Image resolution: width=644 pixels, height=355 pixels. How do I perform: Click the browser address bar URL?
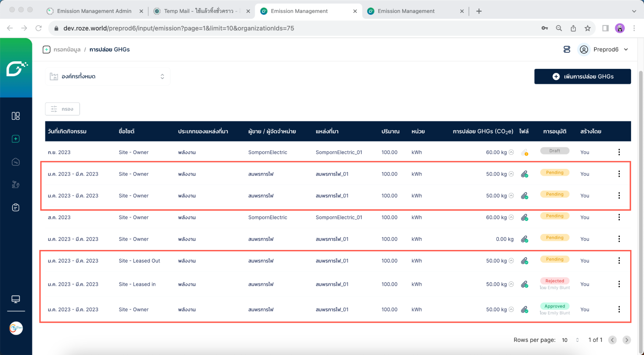click(x=179, y=28)
